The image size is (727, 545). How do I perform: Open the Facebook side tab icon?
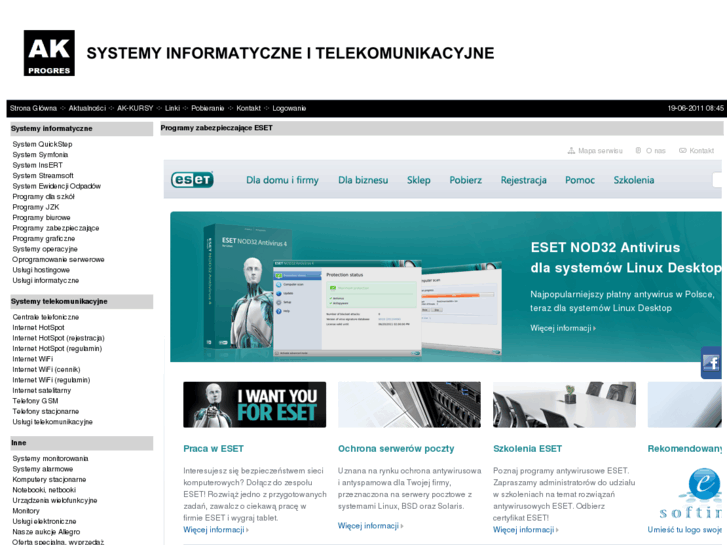712,362
